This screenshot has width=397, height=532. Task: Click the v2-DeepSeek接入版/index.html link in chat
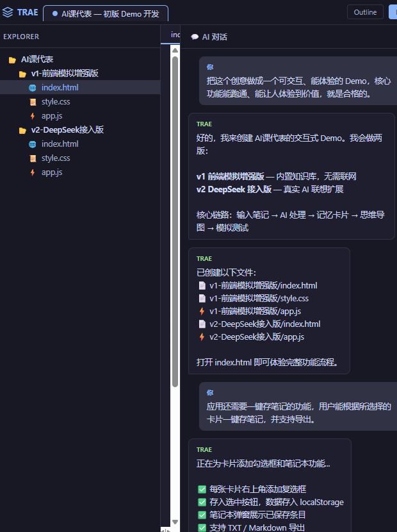pos(265,324)
